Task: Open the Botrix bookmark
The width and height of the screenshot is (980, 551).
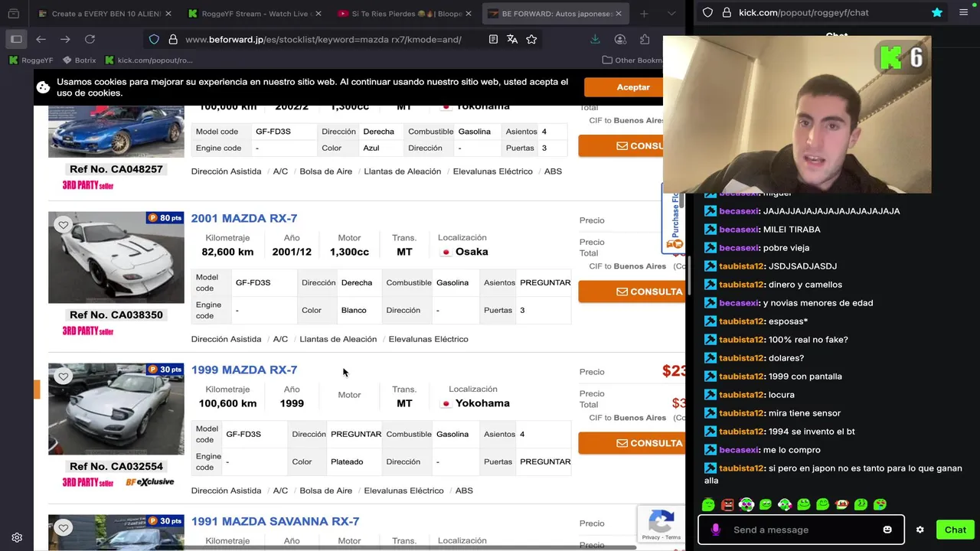Action: point(80,60)
